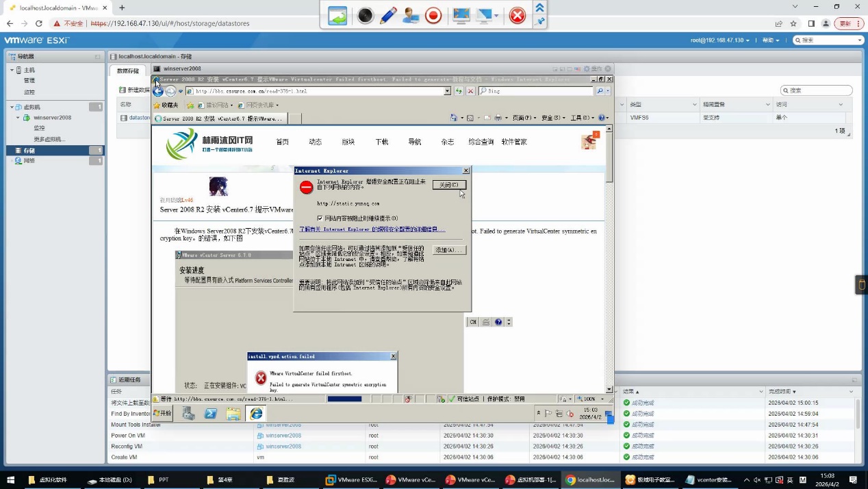Collapse the 虚拟机 tree node
Viewport: 868px width, 489px height.
12,108
